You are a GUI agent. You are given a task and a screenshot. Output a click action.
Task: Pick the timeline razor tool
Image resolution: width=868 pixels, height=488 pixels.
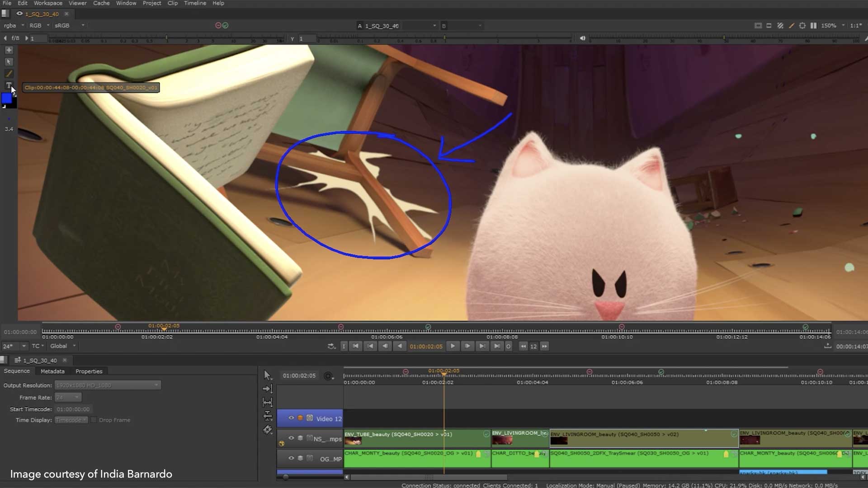click(x=268, y=430)
